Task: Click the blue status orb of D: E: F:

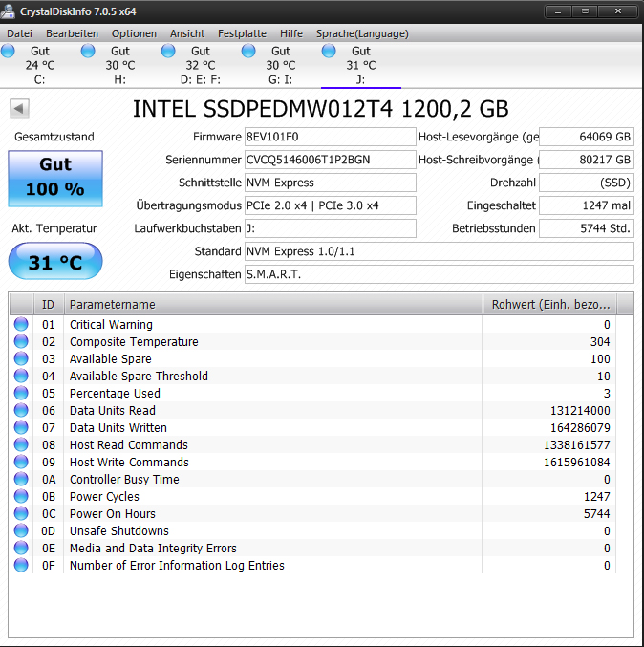Action: pyautogui.click(x=168, y=52)
